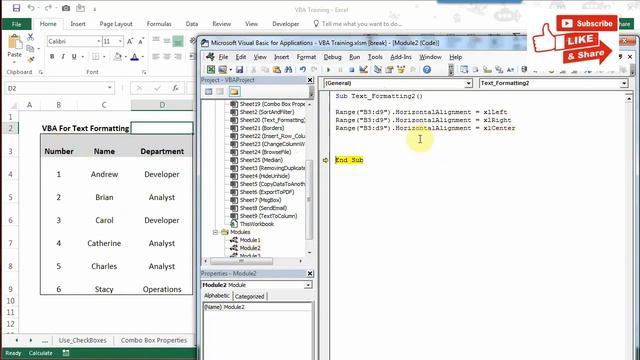Open the fill color bucket in Excel

[x=118, y=56]
